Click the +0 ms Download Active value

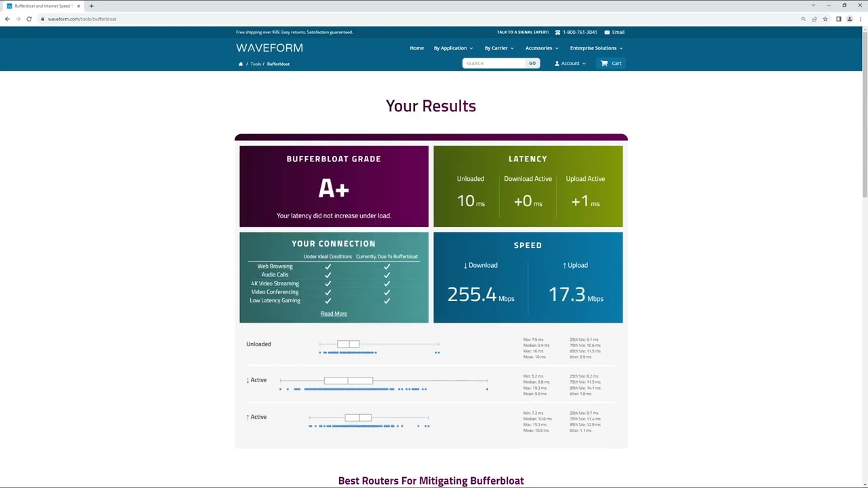click(528, 201)
